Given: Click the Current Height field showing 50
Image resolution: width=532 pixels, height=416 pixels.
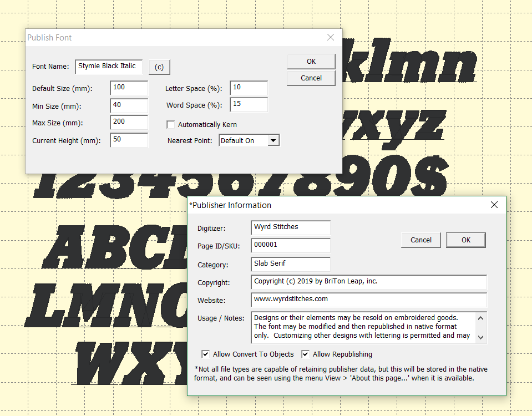Looking at the screenshot, I should (x=129, y=140).
